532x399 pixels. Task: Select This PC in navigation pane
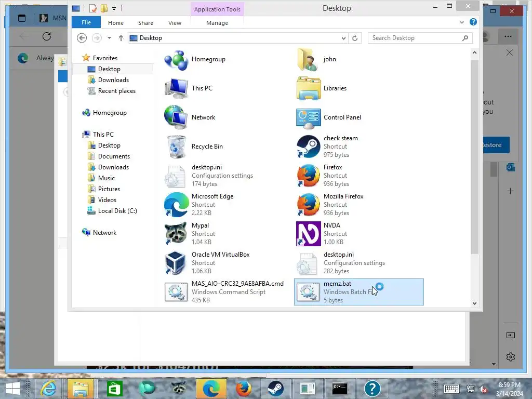pos(103,135)
